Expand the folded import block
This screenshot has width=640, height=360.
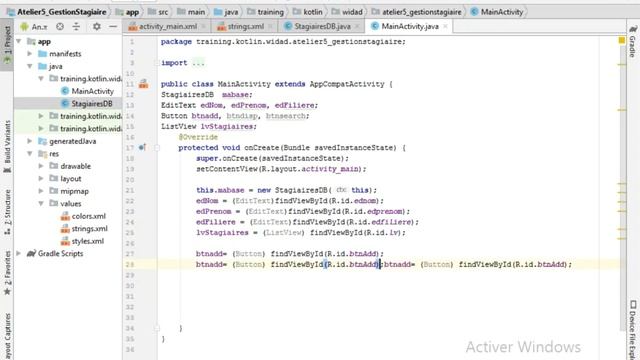coord(157,63)
